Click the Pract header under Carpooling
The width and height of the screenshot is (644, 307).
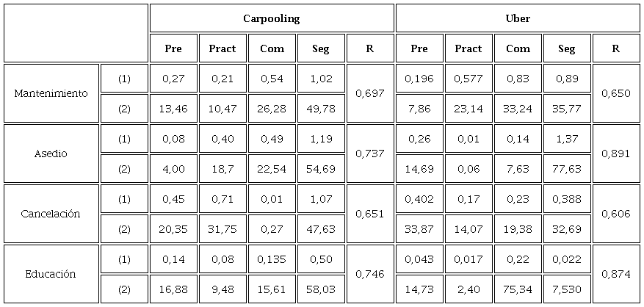(222, 49)
